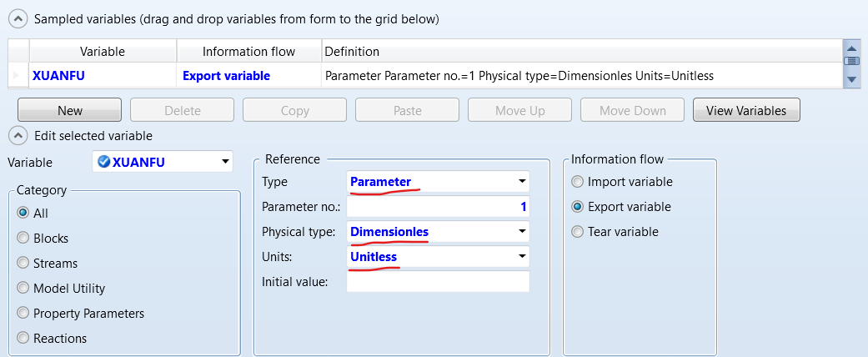
Task: Click the Initial value input field
Action: point(438,282)
